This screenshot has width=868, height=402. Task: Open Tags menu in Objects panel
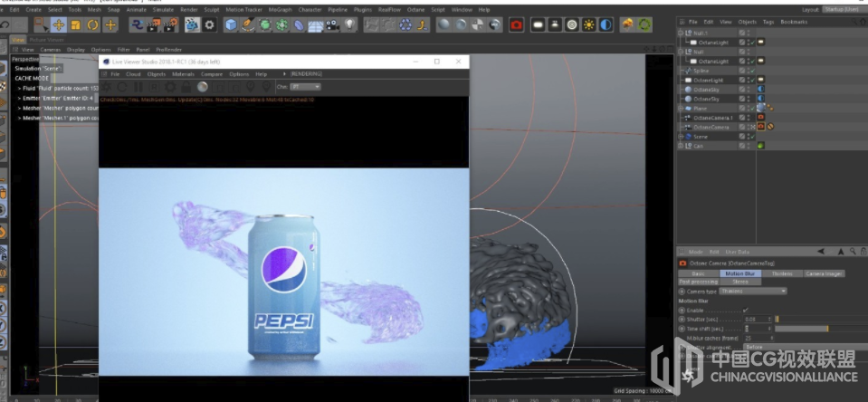pyautogui.click(x=768, y=22)
